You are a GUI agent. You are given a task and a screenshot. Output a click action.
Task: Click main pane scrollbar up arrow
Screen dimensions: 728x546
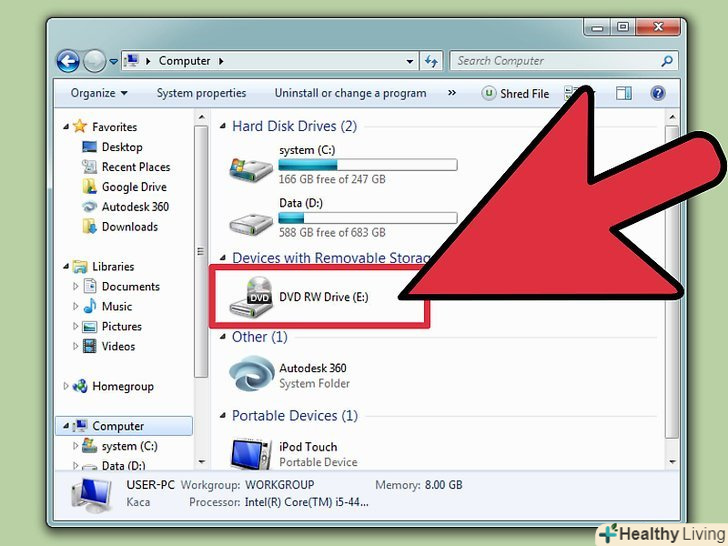pyautogui.click(x=672, y=117)
